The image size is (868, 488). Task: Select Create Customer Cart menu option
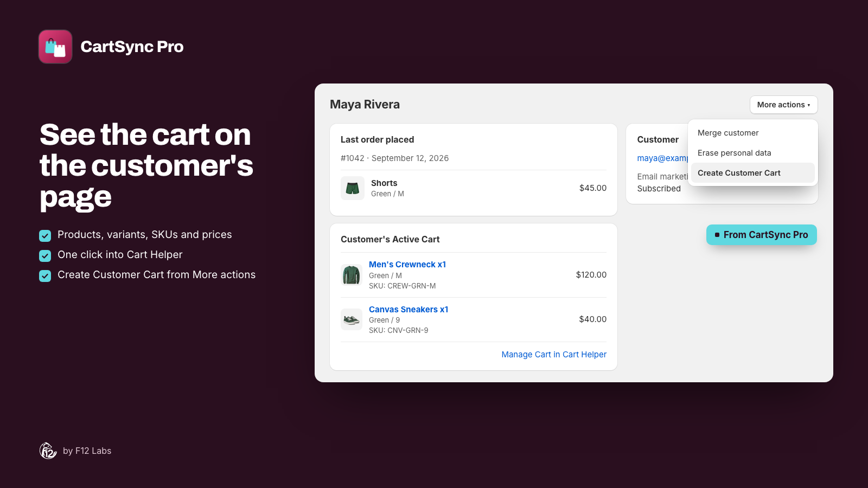click(x=752, y=173)
